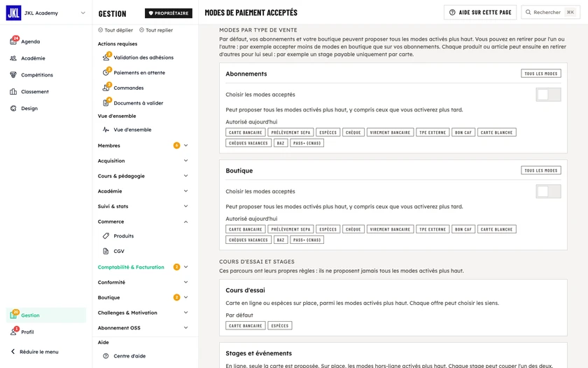588x368 pixels.
Task: Collapse the Commerce section
Action: coord(185,222)
